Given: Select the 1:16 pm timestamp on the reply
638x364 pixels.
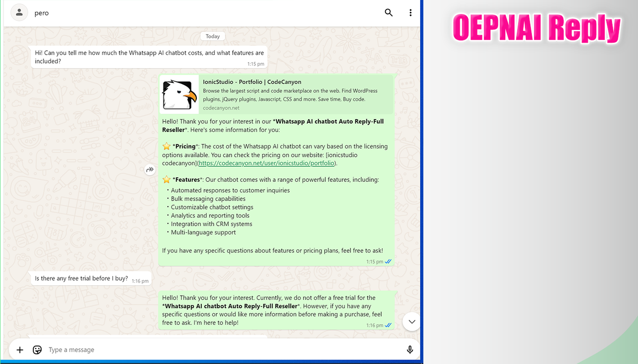Looking at the screenshot, I should [374, 325].
